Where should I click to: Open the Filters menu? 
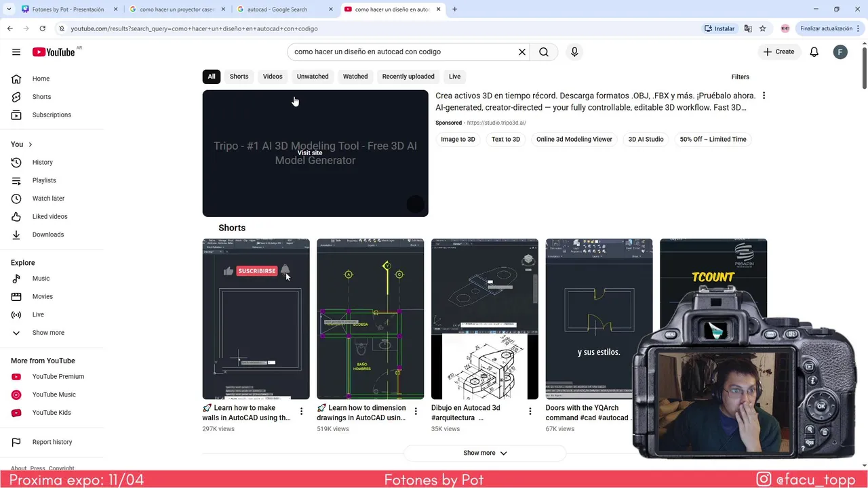(740, 77)
